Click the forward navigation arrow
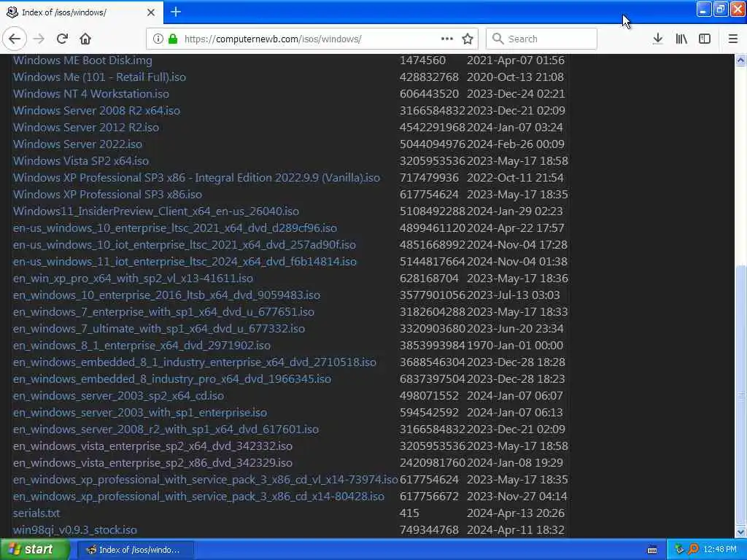747x560 pixels. coord(39,39)
